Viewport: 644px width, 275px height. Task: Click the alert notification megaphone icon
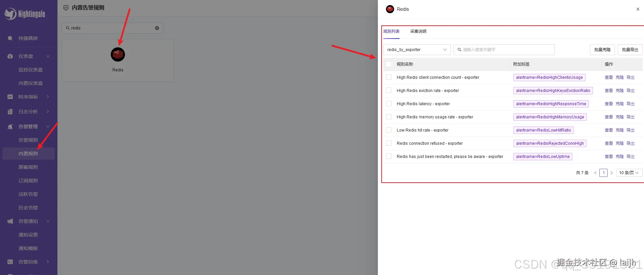pos(10,221)
